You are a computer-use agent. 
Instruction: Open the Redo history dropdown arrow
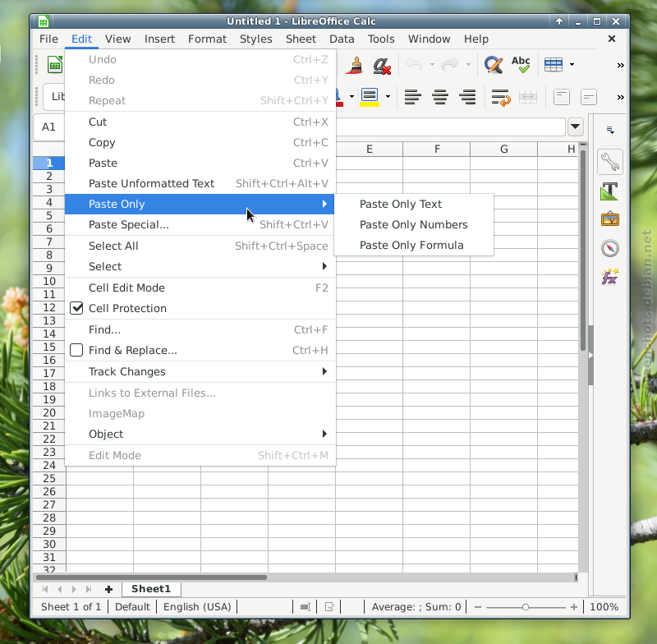click(x=468, y=65)
